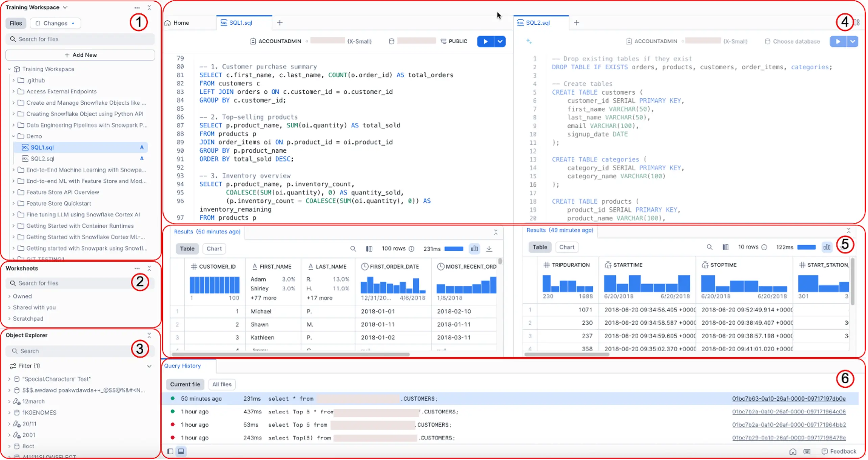Toggle the bottom panel layout icon
The image size is (868, 460).
click(x=181, y=451)
